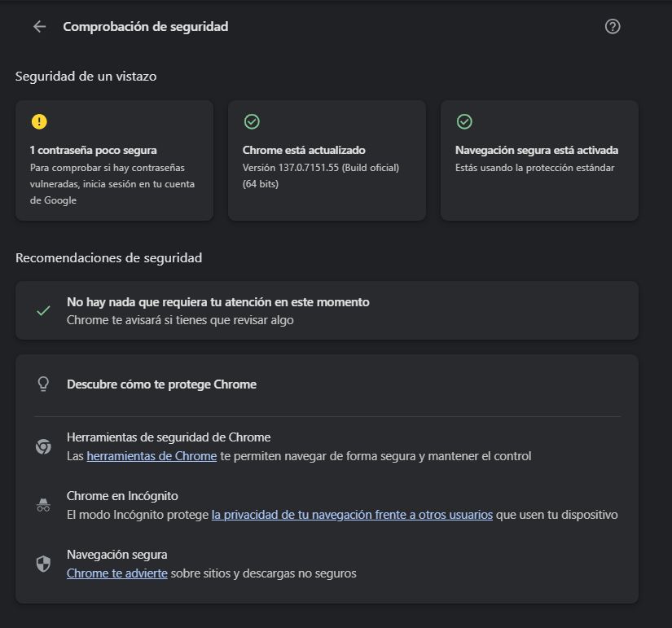Select the 1 contraseña poco segura card
Image resolution: width=672 pixels, height=628 pixels.
tap(114, 160)
